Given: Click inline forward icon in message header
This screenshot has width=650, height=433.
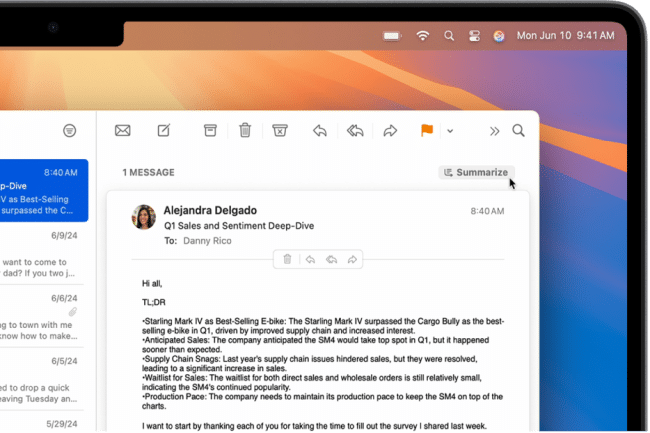Looking at the screenshot, I should pyautogui.click(x=352, y=260).
